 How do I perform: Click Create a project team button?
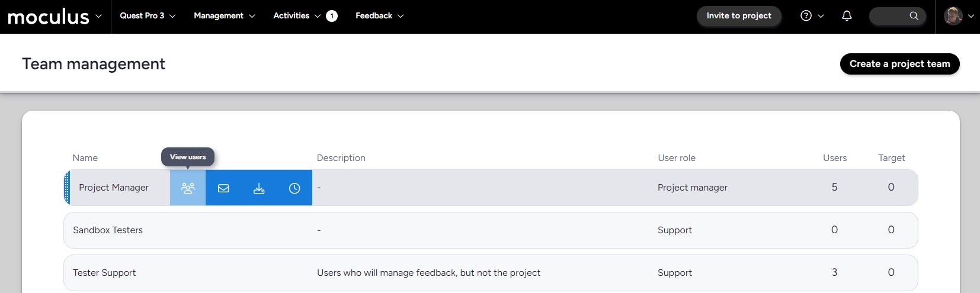click(x=899, y=64)
